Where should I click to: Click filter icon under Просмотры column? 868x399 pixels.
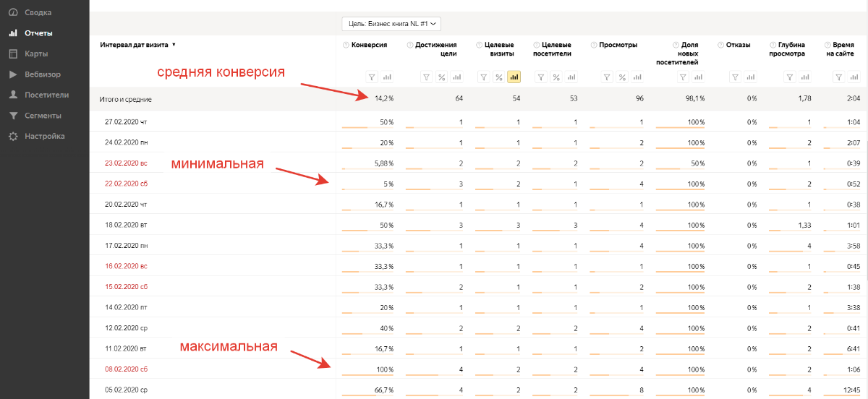click(608, 77)
